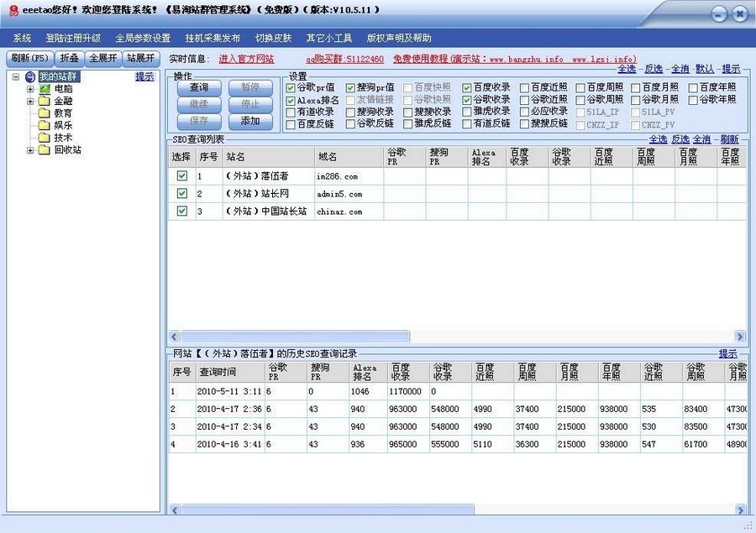Image resolution: width=756 pixels, height=533 pixels.
Task: Click right arrow of history scrollbar
Action: (x=739, y=509)
